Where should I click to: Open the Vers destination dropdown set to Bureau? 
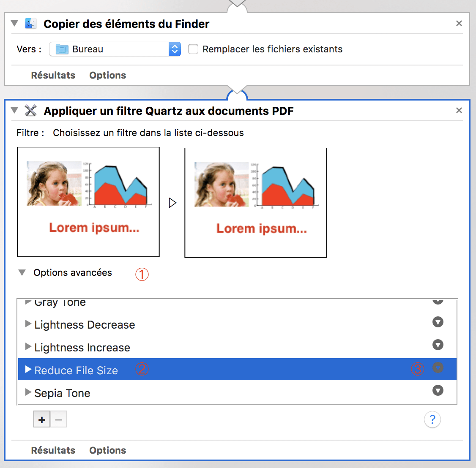click(115, 49)
